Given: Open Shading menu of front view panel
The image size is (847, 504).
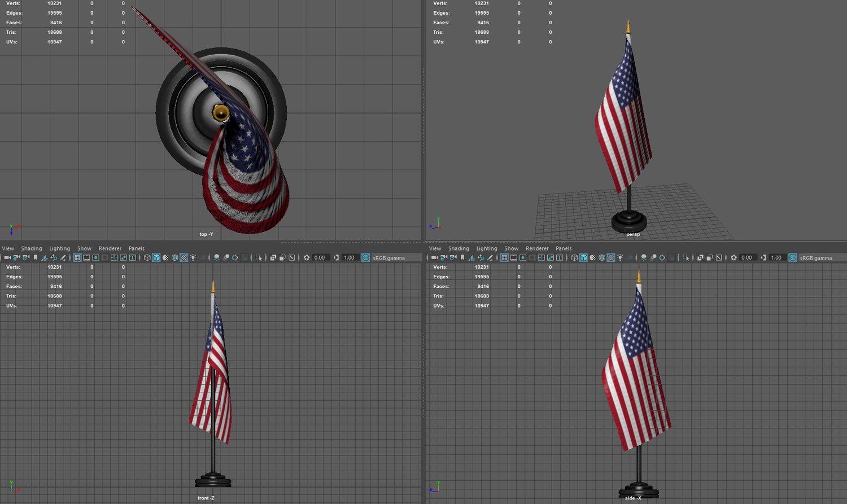Looking at the screenshot, I should (x=32, y=248).
